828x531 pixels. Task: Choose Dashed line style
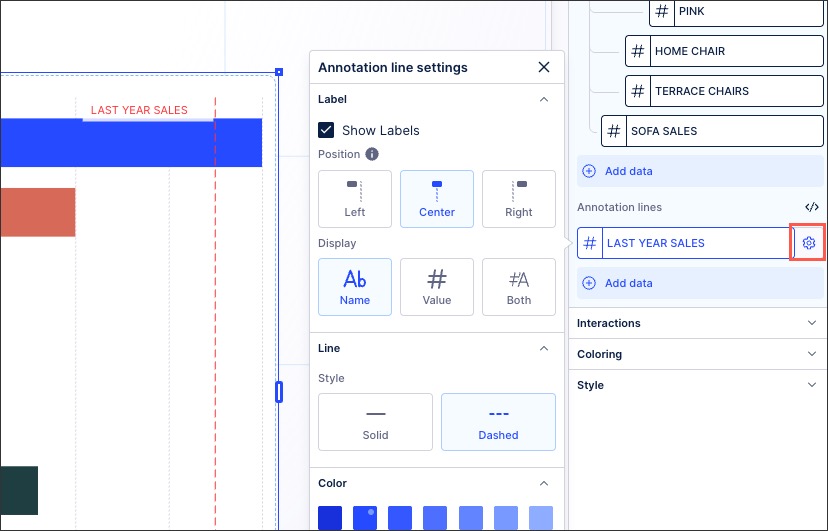498,422
